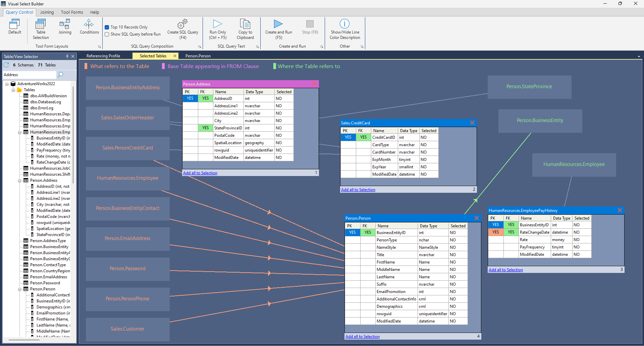
Task: Collapse the AdventureWorks2022 tree node
Action: [x=7, y=84]
